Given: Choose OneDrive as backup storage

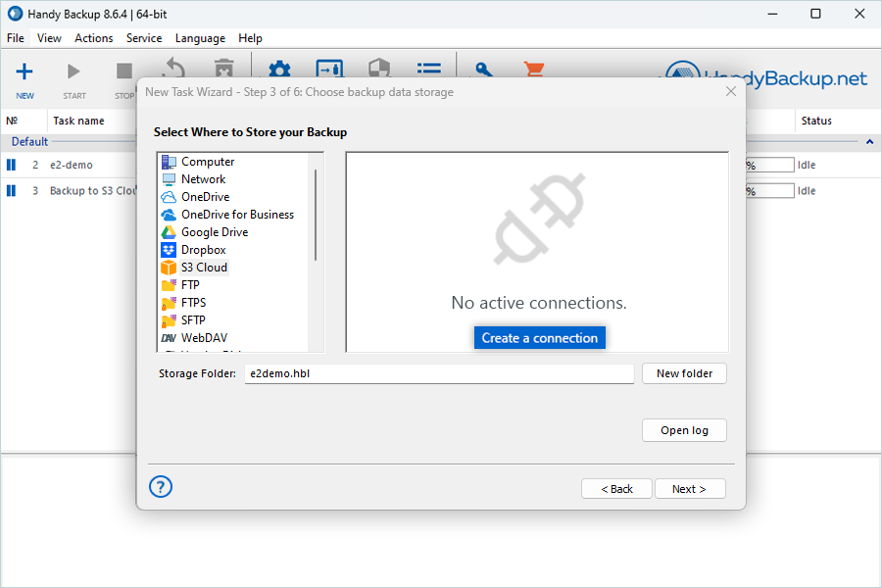Looking at the screenshot, I should (x=206, y=197).
